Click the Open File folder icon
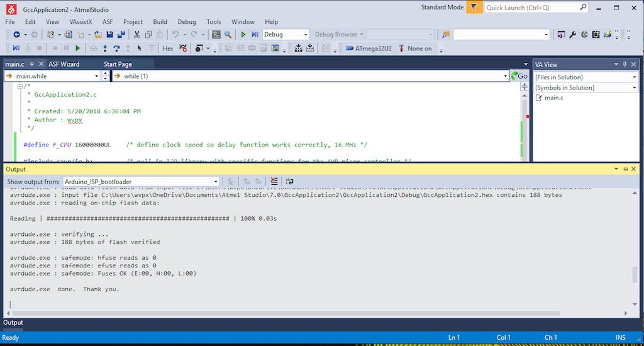 97,35
